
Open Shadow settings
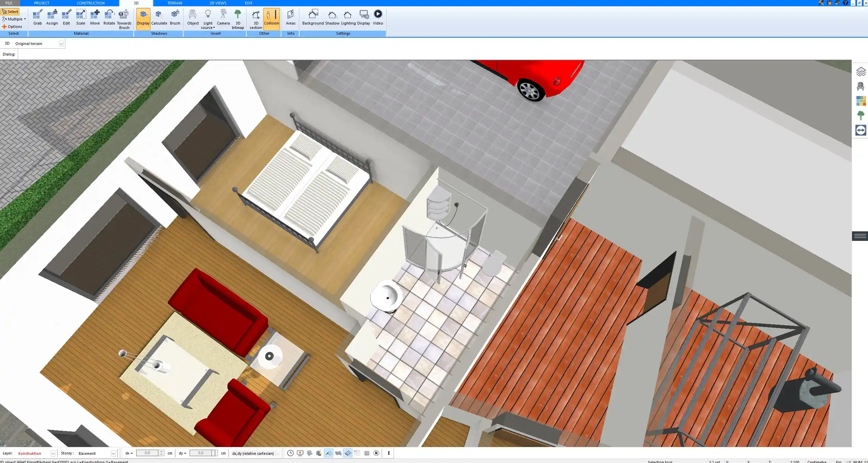(332, 18)
